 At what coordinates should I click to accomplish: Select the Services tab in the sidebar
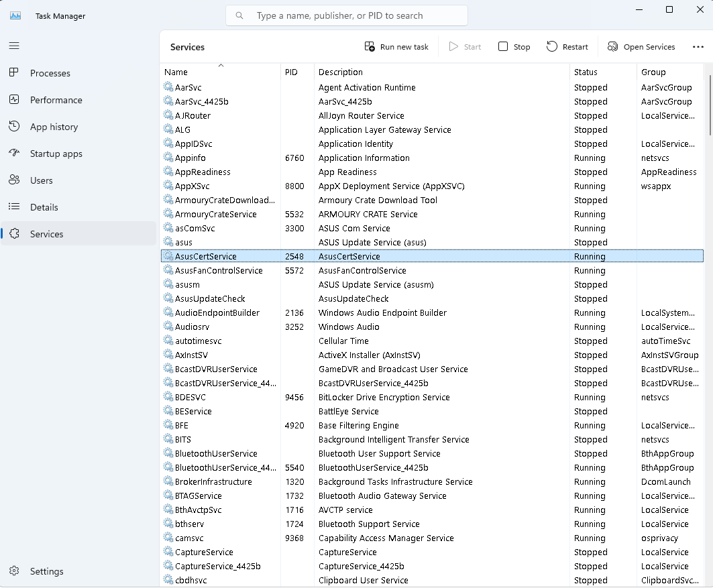[46, 234]
